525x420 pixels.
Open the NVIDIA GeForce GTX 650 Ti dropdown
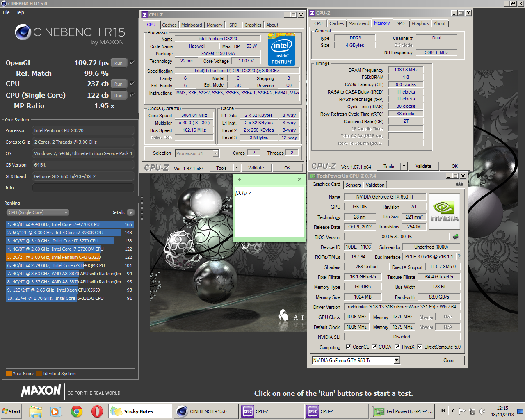[x=397, y=360]
